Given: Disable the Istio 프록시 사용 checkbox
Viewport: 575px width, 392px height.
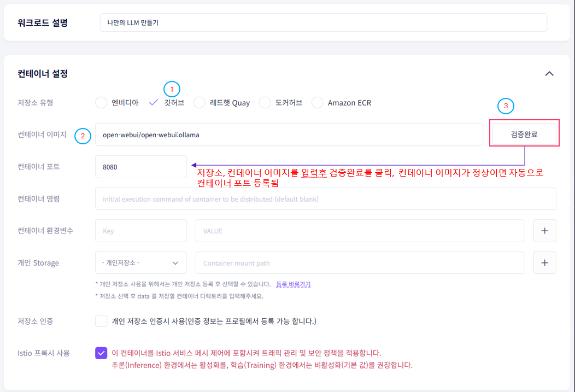Looking at the screenshot, I should [x=101, y=353].
